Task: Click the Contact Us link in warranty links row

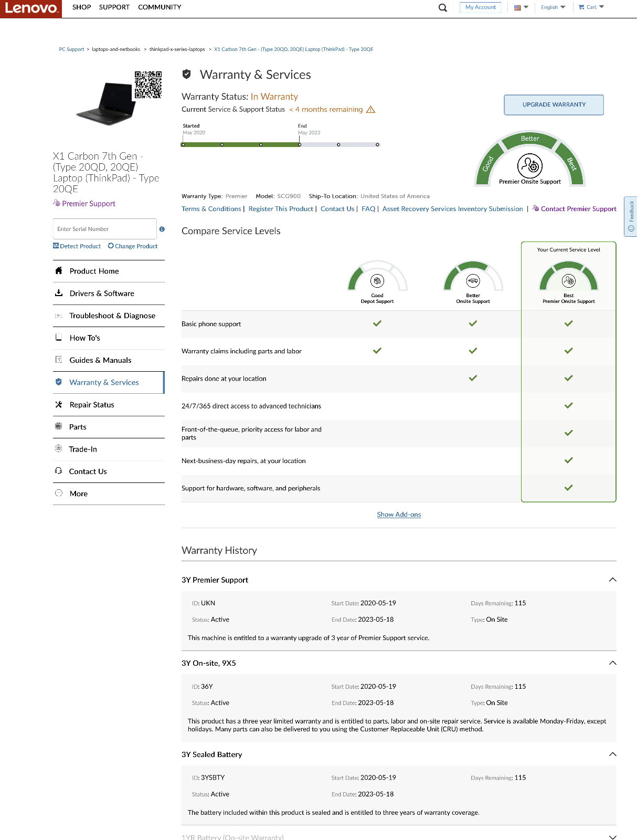Action: point(337,209)
